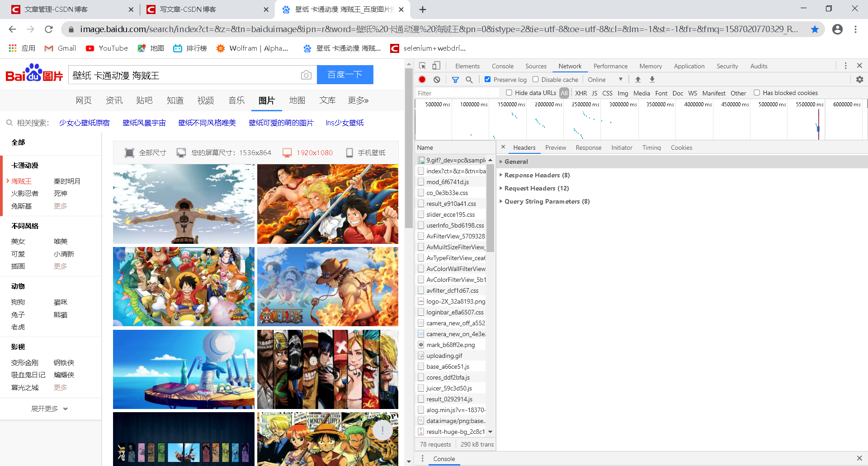This screenshot has height=466, width=868.
Task: Switch to the Console tab in DevTools
Action: (x=502, y=66)
